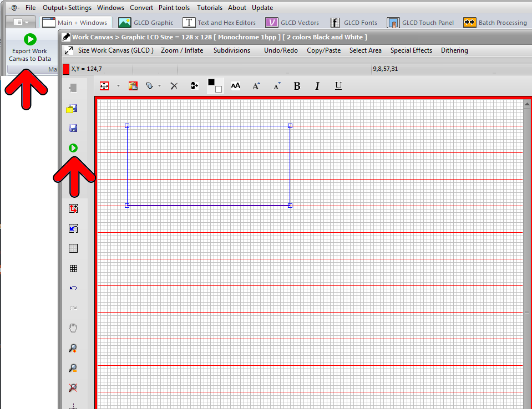
Task: Click the black and white color swatch
Action: tap(215, 86)
